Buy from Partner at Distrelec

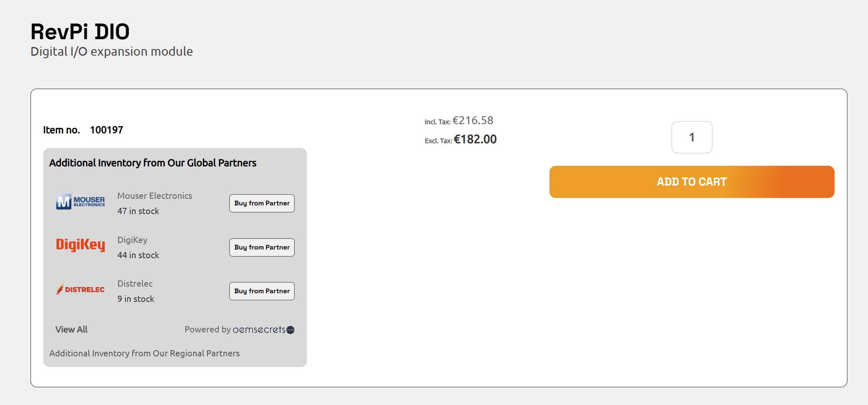262,291
